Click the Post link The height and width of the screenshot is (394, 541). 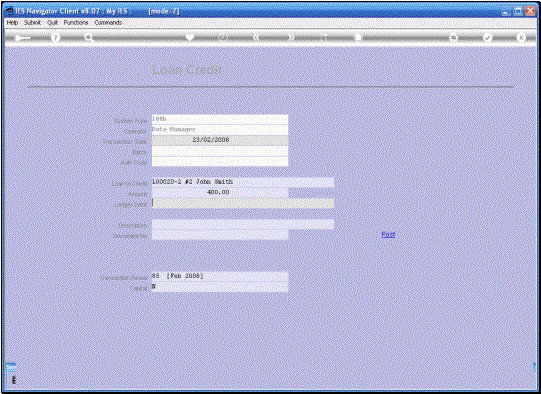[388, 235]
